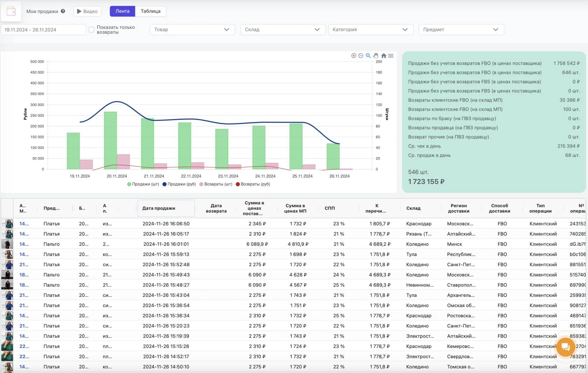
Task: Open the orange chat support widget
Action: pyautogui.click(x=565, y=347)
